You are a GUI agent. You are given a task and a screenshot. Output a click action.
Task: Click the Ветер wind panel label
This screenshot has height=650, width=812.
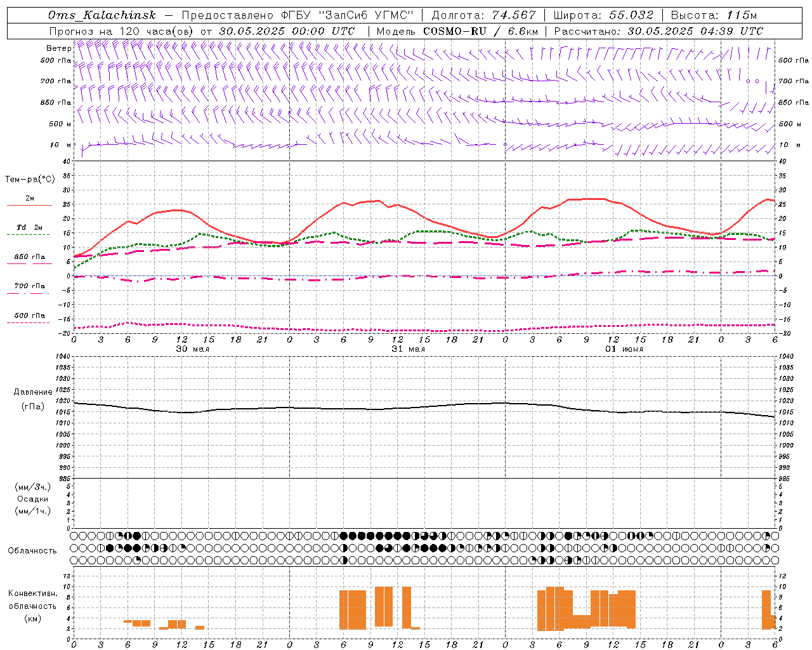[58, 48]
